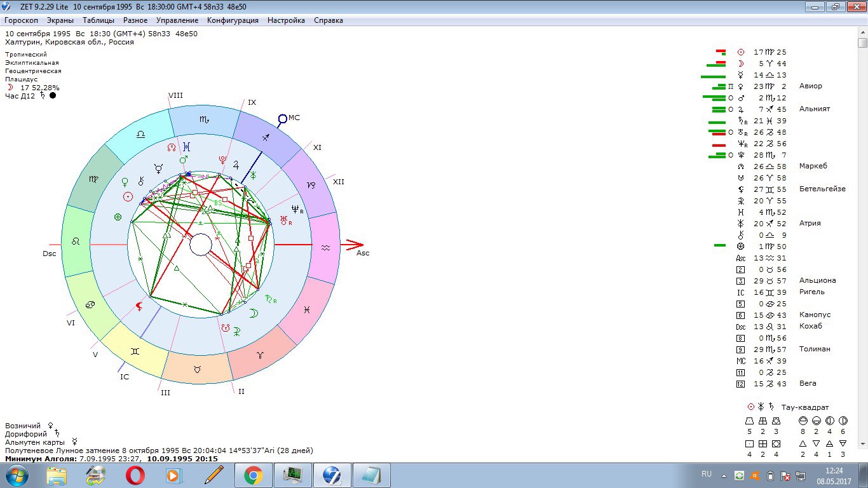Click the Black Moon Lilith symbol in the chart
The image size is (868, 488).
139,308
